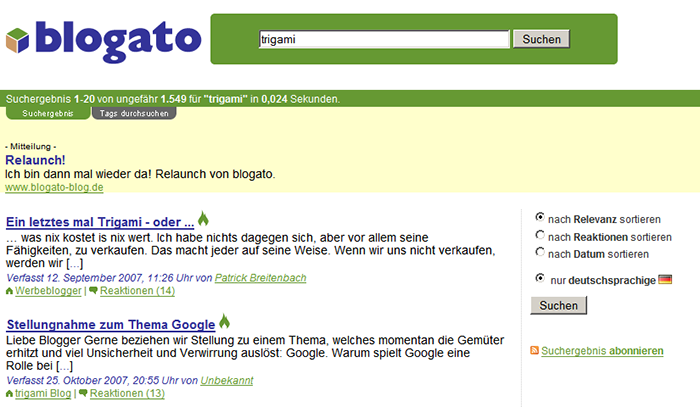Click the house icon before trigami Blog
The height and width of the screenshot is (407, 700).
click(9, 394)
